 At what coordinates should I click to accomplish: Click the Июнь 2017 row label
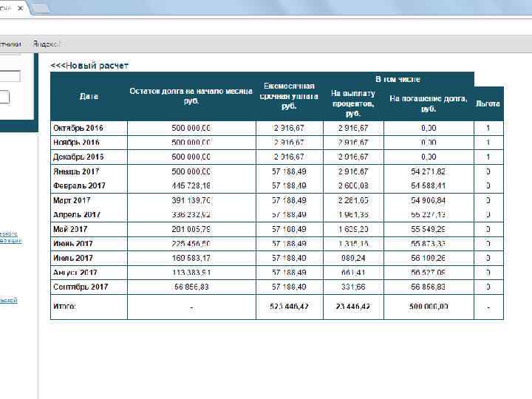[73, 244]
